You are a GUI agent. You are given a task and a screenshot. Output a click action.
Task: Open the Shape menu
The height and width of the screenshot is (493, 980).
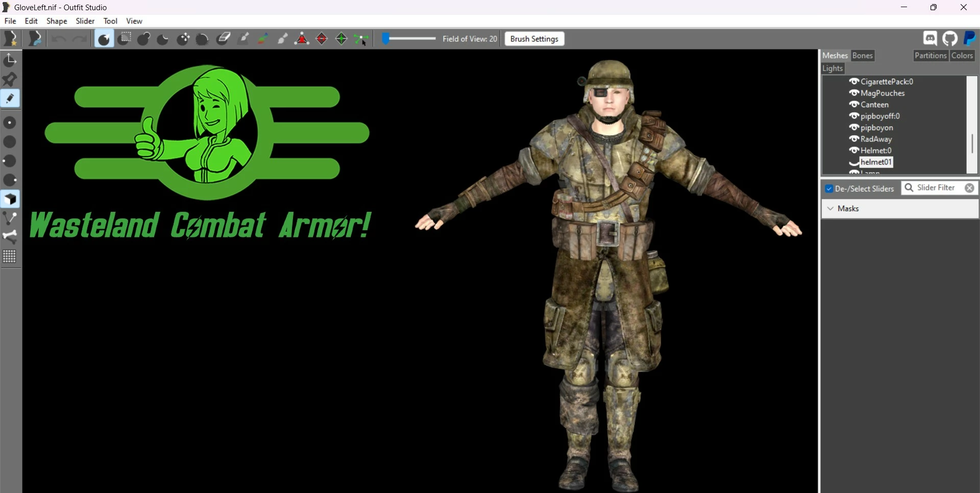click(57, 21)
